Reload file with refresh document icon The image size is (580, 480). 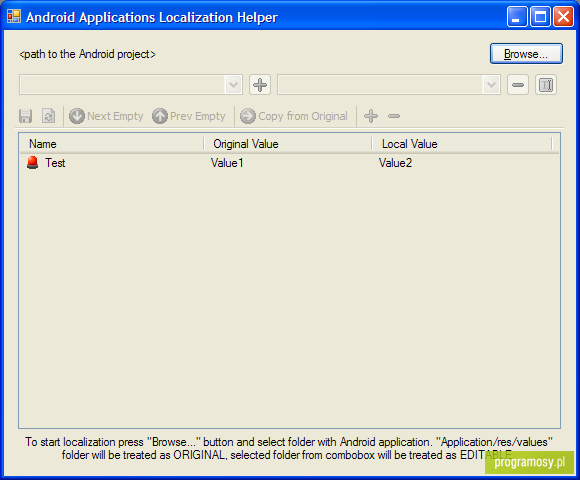point(48,116)
